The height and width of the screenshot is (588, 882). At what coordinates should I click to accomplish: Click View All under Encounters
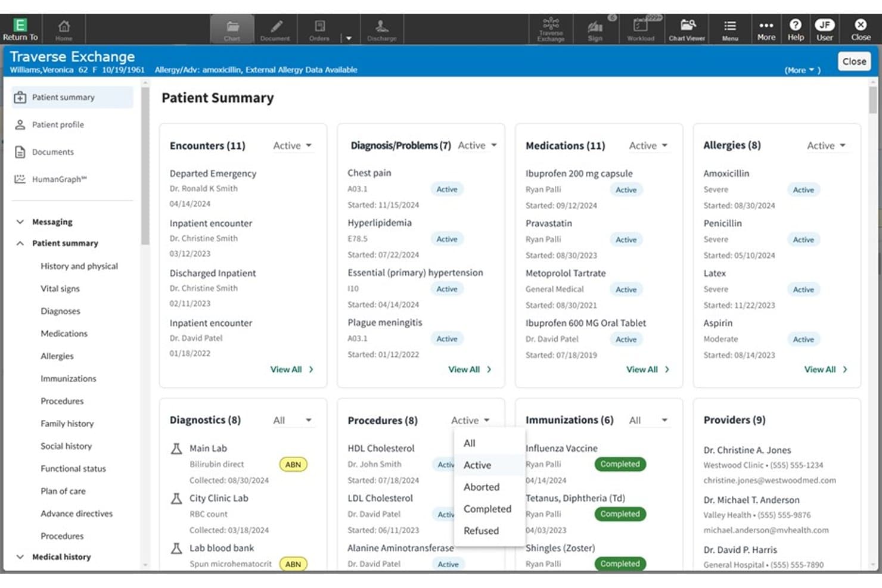pyautogui.click(x=292, y=369)
